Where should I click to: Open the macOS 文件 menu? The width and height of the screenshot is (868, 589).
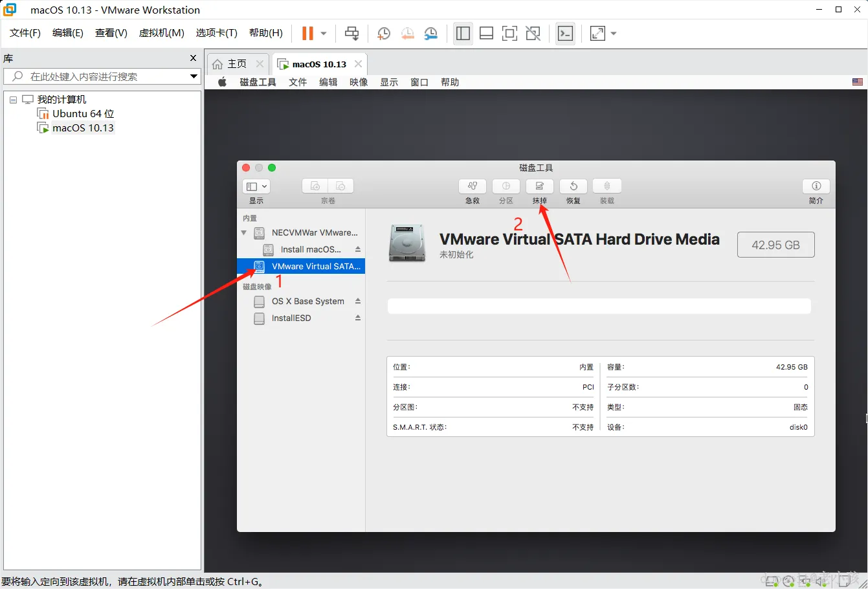click(298, 82)
